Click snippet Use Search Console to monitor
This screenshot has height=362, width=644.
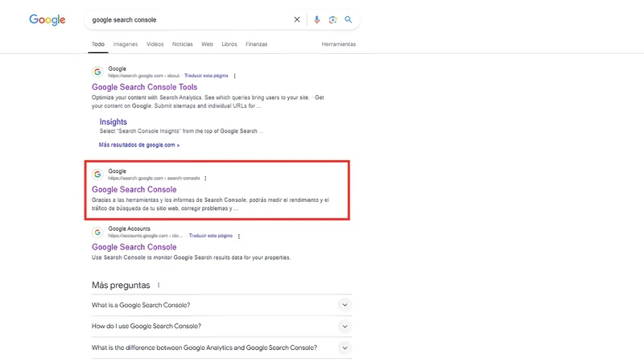point(191,257)
